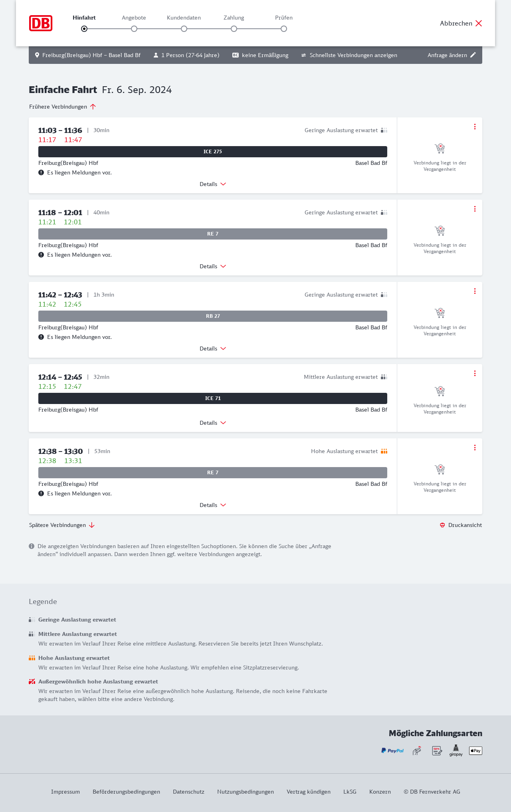The height and width of the screenshot is (812, 511).
Task: Open three-dot menu for ICE 275 connection
Action: 475,127
